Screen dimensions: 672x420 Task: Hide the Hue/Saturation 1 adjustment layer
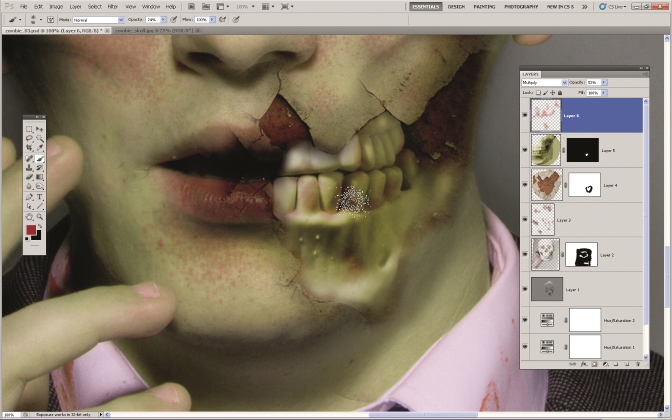pos(525,347)
